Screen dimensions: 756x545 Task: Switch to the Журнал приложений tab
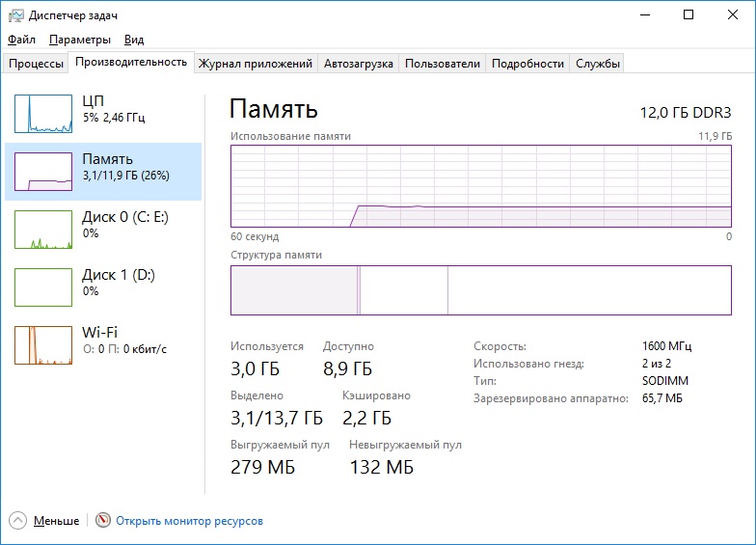tap(255, 64)
